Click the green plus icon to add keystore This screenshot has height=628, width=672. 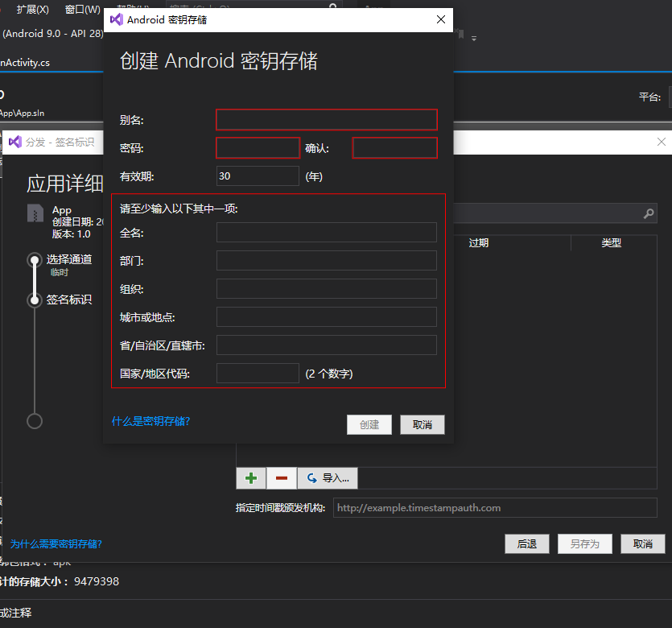pyautogui.click(x=250, y=477)
